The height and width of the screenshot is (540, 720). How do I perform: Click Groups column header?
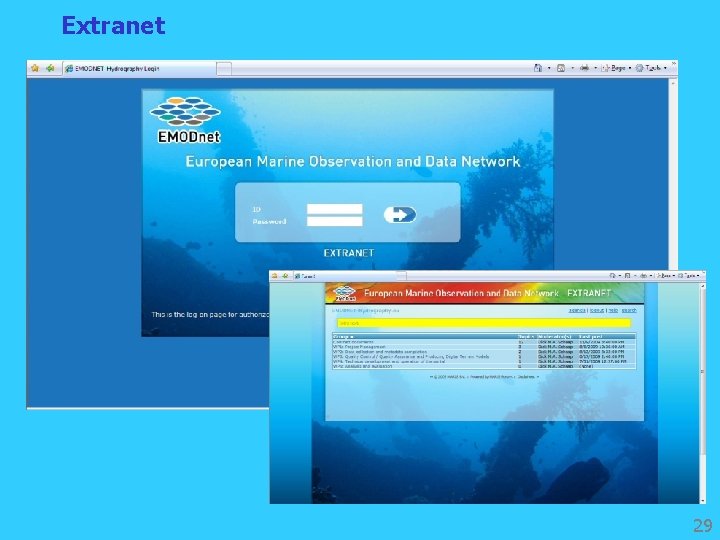[343, 337]
